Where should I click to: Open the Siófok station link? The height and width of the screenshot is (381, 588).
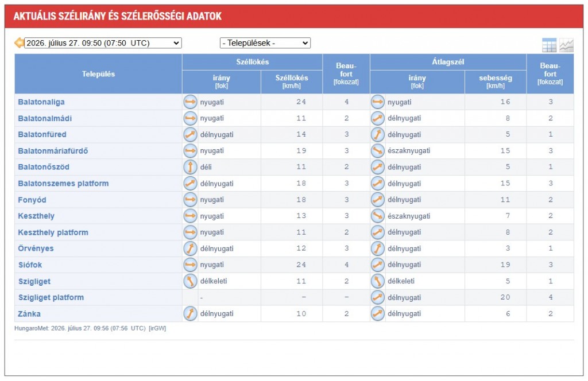(30, 265)
